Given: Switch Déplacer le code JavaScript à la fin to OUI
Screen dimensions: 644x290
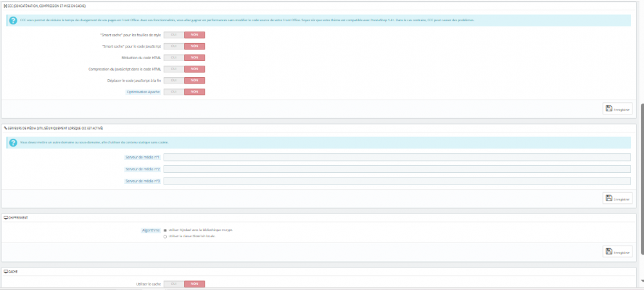Looking at the screenshot, I should click(174, 80).
